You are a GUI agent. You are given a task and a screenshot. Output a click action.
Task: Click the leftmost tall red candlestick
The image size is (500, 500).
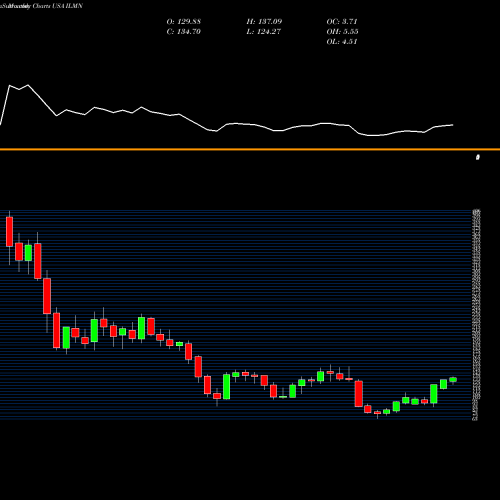(9, 232)
